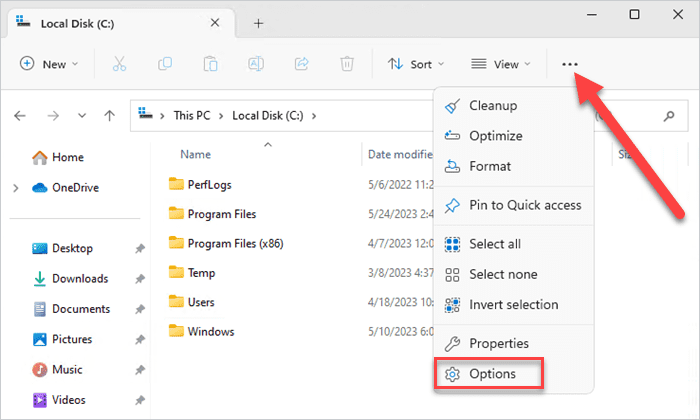Click the Share icon in toolbar
The width and height of the screenshot is (700, 420).
click(301, 64)
